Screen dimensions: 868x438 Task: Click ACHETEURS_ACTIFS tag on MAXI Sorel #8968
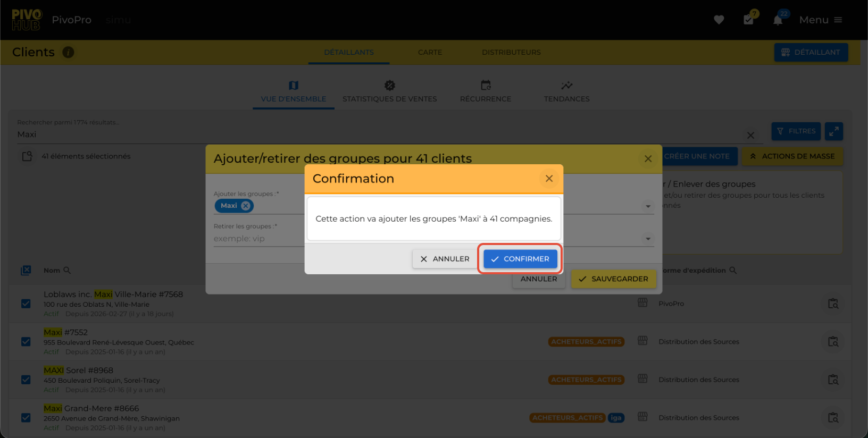[586, 380]
